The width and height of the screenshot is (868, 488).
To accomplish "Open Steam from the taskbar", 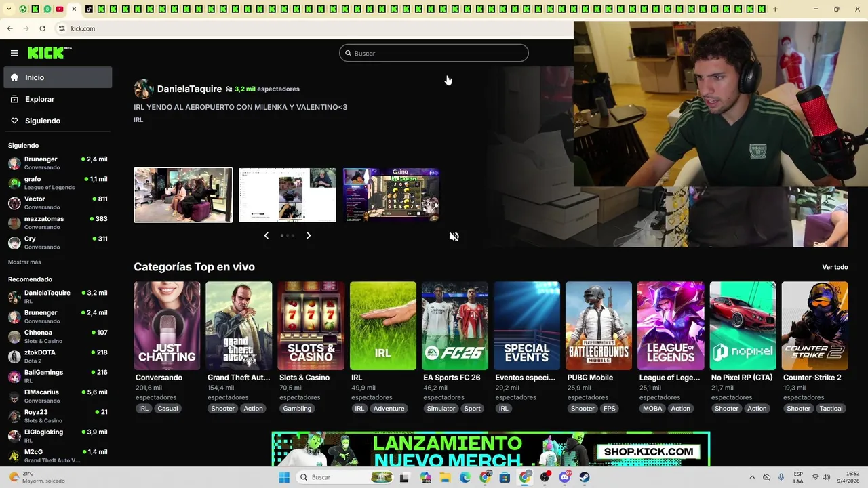I will (x=585, y=477).
